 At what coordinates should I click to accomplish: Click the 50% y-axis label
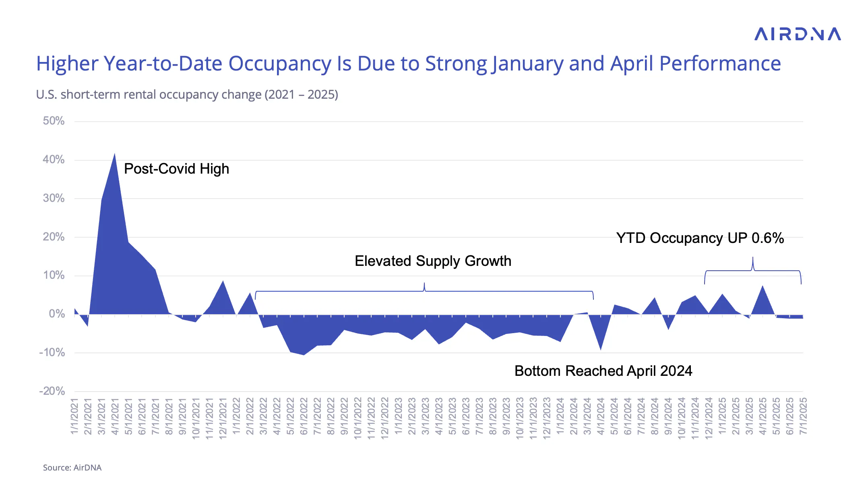click(x=54, y=121)
